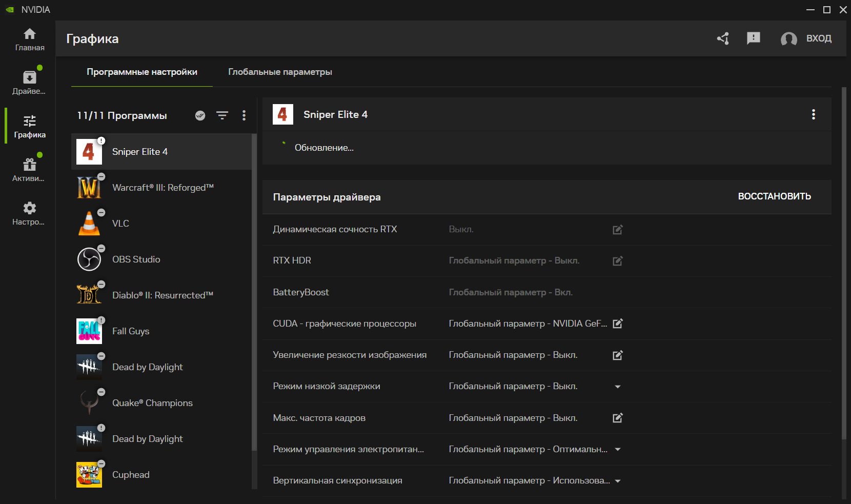Switch to Глобальные параметры tab
The image size is (851, 504).
(x=280, y=72)
